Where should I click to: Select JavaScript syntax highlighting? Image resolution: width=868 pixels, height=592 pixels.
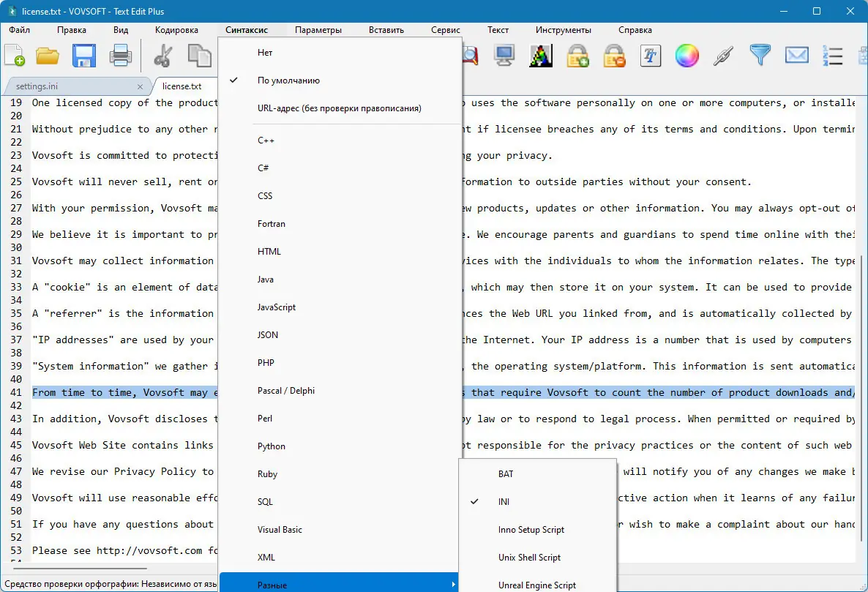tap(340, 307)
